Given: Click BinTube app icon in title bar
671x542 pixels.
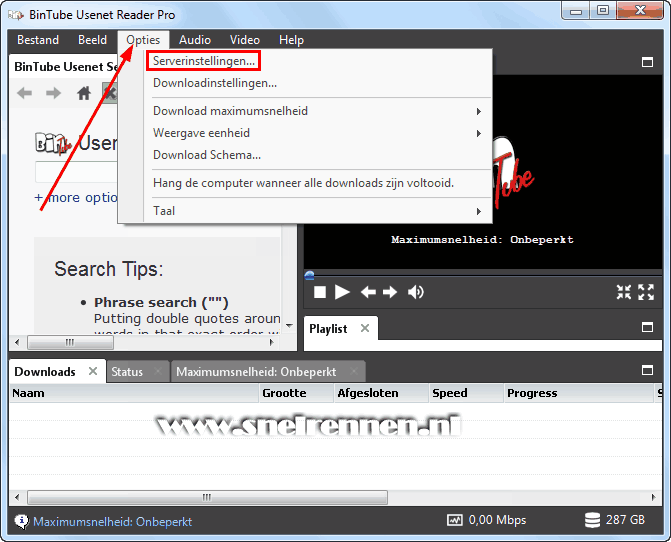Looking at the screenshot, I should (x=16, y=15).
